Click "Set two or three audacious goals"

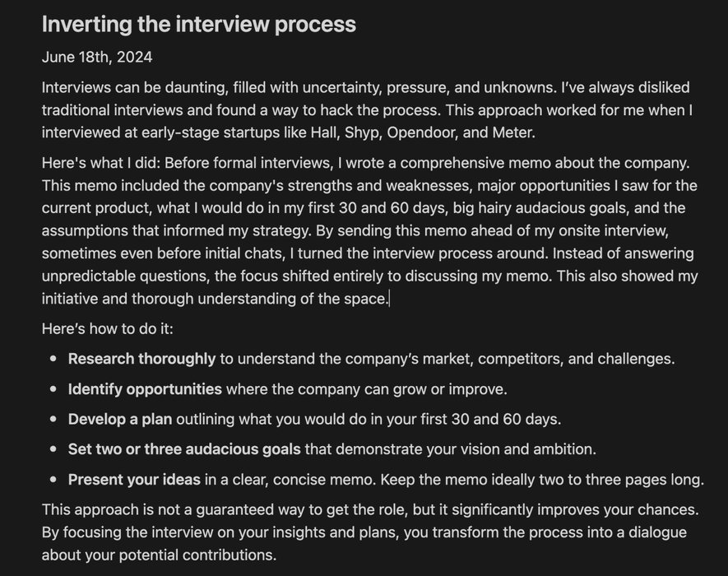click(x=184, y=449)
